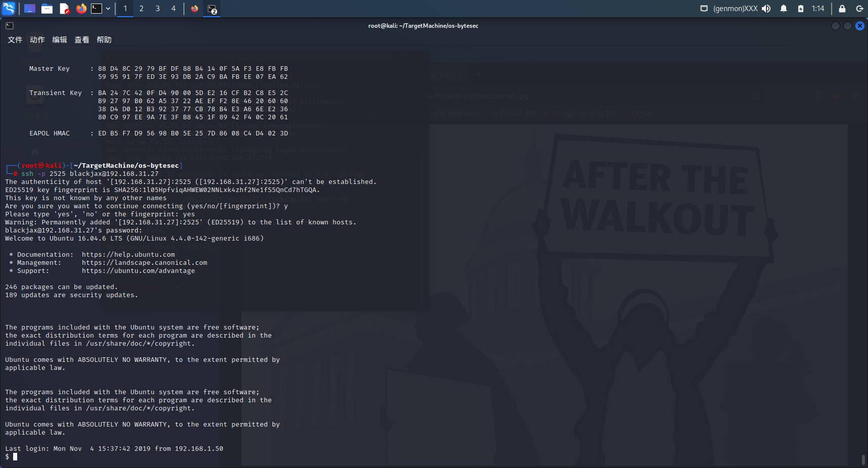Click '246 packages can be updated.' line
Image resolution: width=868 pixels, height=468 pixels.
(x=61, y=287)
